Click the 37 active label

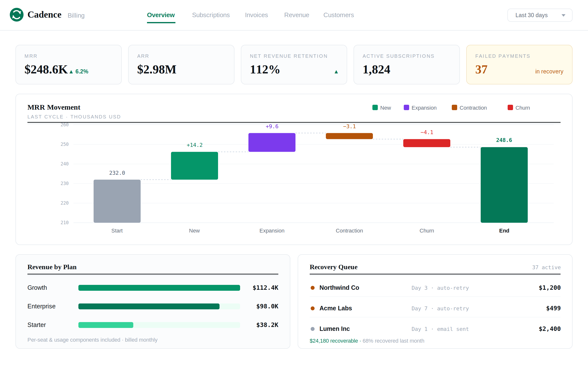tap(546, 267)
